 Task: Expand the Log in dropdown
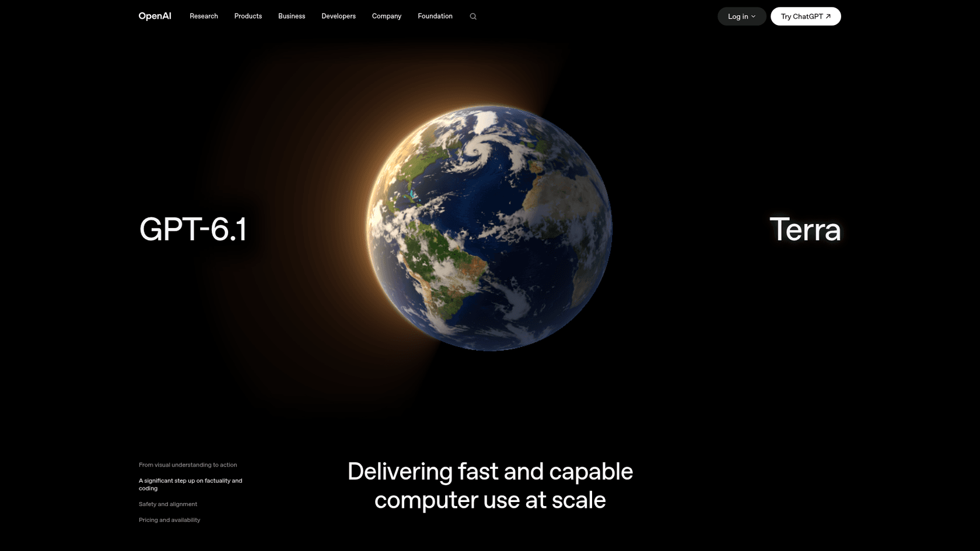(741, 16)
